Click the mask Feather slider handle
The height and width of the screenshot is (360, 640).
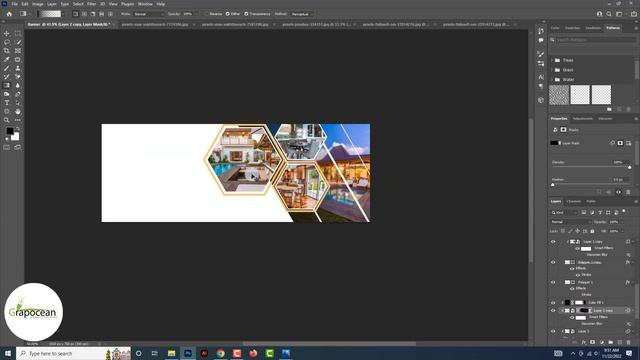pyautogui.click(x=553, y=184)
